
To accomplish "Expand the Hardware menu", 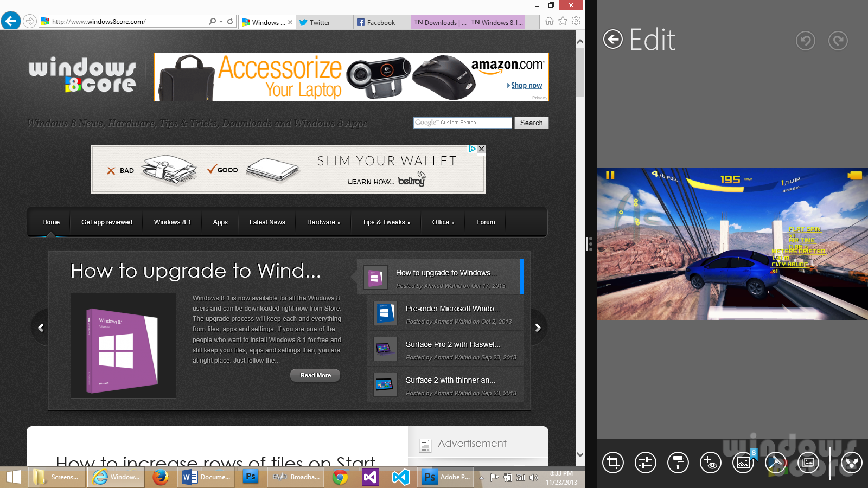I will click(323, 222).
